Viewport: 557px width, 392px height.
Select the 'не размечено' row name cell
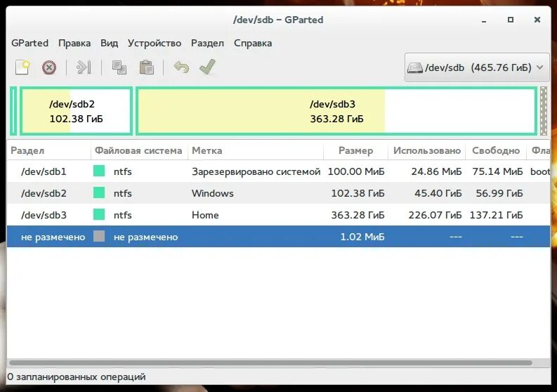[53, 237]
